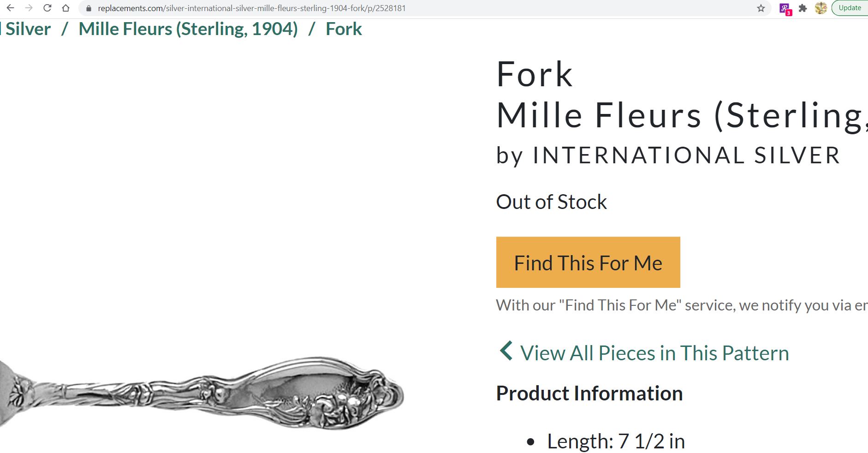Open the Extensions puzzle piece menu
Image resolution: width=868 pixels, height=453 pixels.
tap(803, 8)
